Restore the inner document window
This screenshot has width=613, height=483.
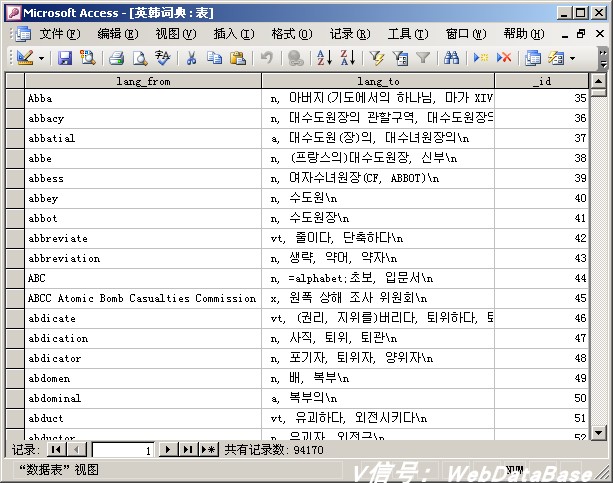582,34
